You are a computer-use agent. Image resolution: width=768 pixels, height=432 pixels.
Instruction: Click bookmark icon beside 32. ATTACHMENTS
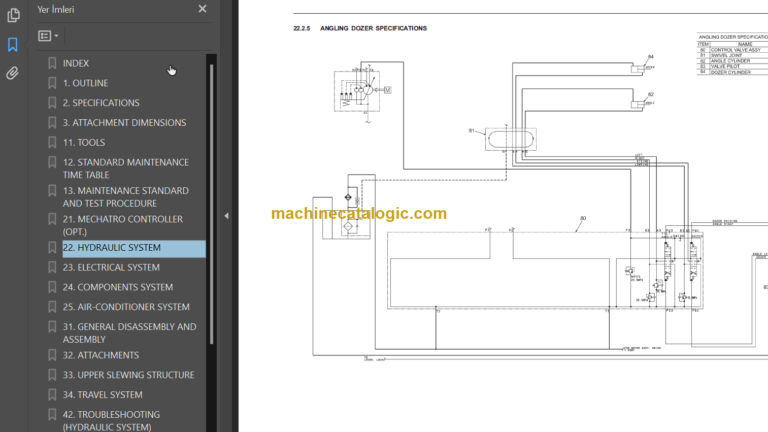click(52, 355)
